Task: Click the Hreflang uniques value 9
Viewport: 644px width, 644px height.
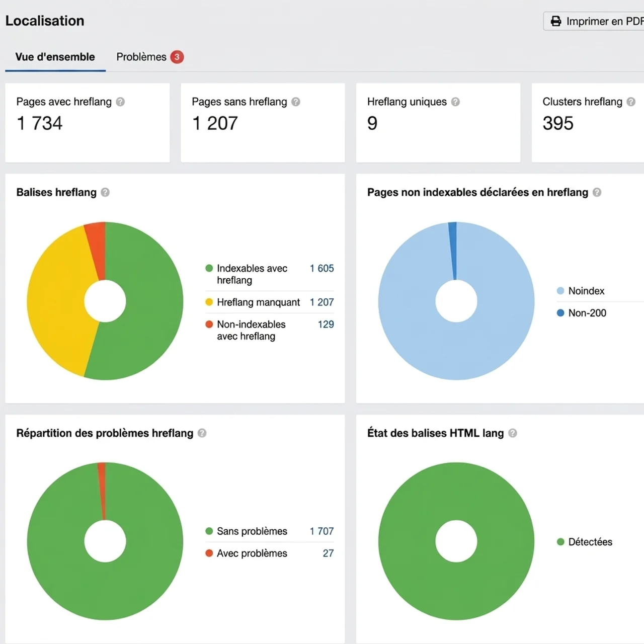Action: (x=372, y=123)
